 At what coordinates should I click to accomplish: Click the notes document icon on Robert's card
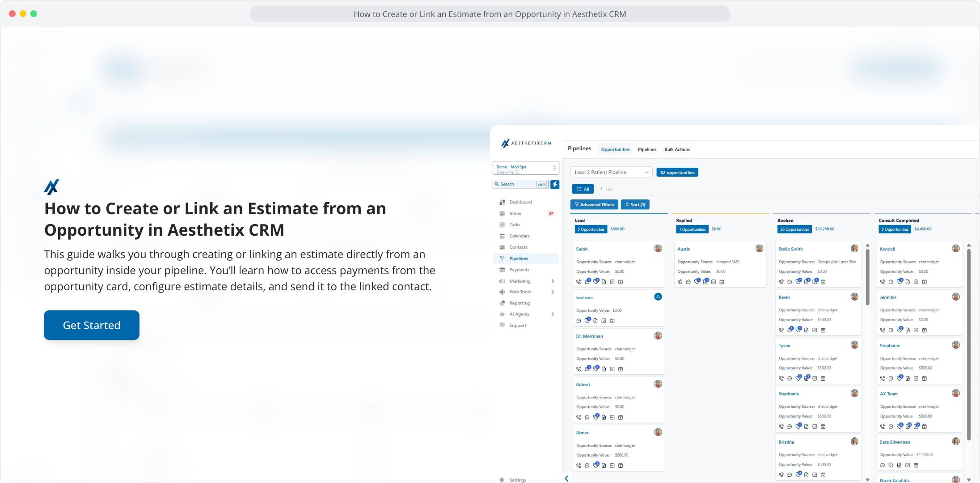(x=604, y=417)
